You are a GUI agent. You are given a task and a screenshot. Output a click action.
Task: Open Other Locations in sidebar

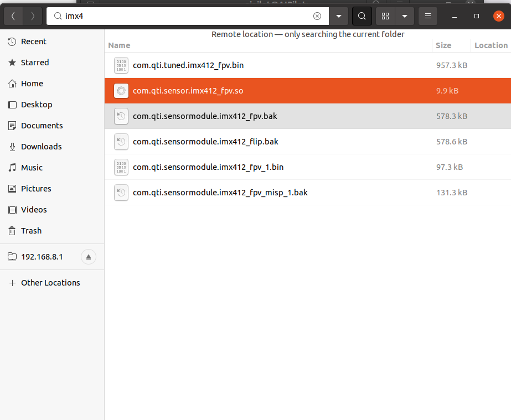point(50,283)
